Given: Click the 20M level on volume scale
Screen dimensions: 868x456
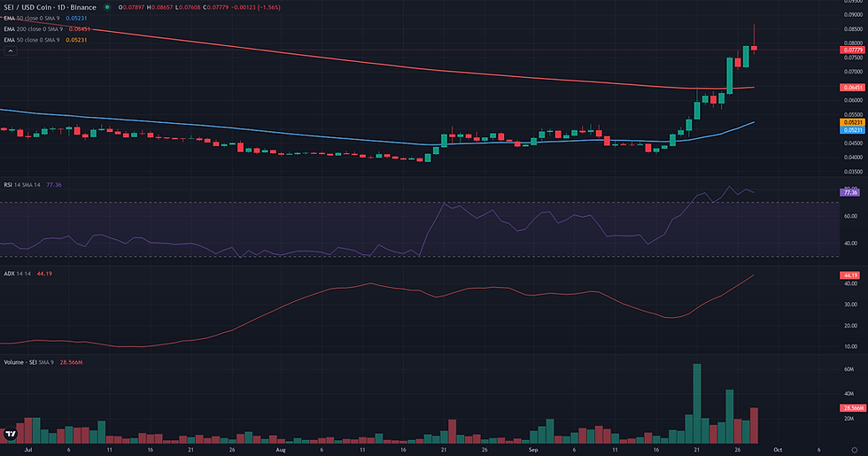Looking at the screenshot, I should click(849, 419).
